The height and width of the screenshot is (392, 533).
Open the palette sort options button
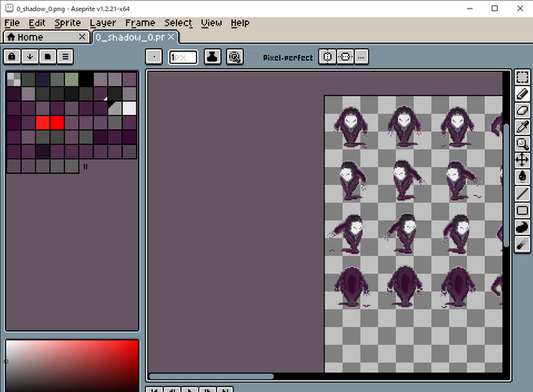pos(30,56)
